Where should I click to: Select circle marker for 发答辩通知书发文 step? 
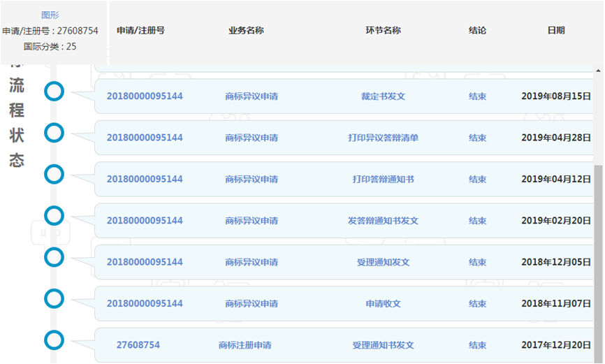coord(54,215)
